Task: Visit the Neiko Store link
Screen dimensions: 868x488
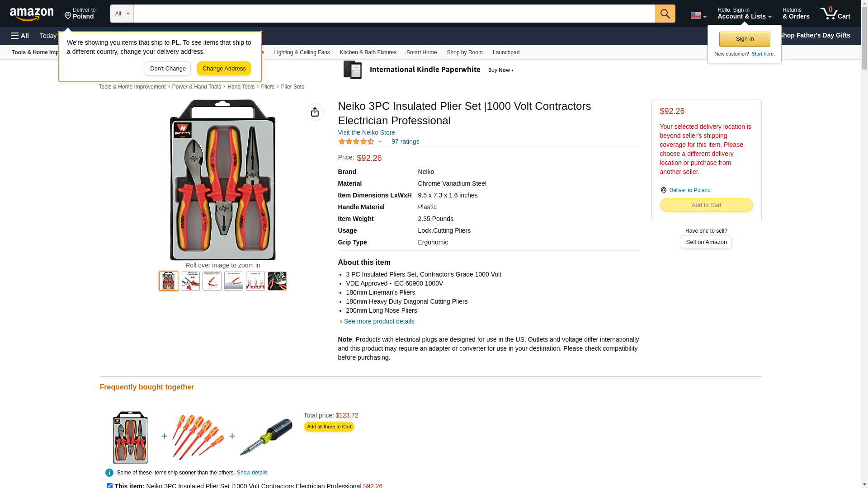Action: (366, 132)
